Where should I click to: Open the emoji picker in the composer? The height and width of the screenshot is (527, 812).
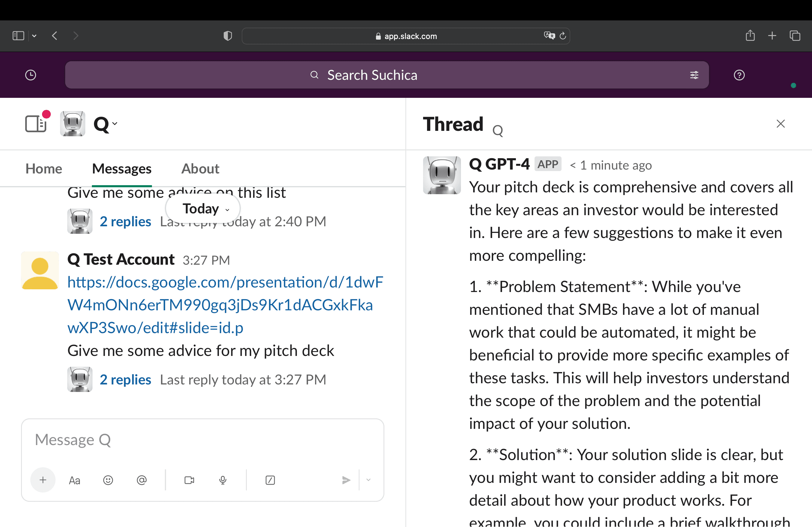pos(108,480)
